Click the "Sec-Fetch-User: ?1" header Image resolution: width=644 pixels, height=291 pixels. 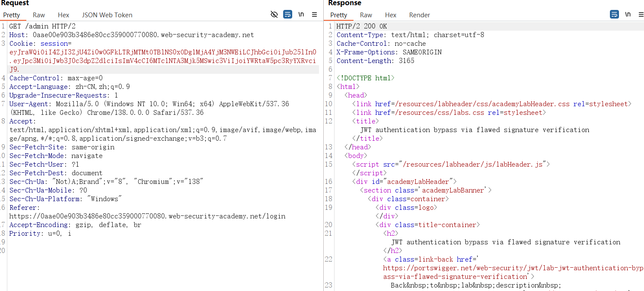pos(44,164)
